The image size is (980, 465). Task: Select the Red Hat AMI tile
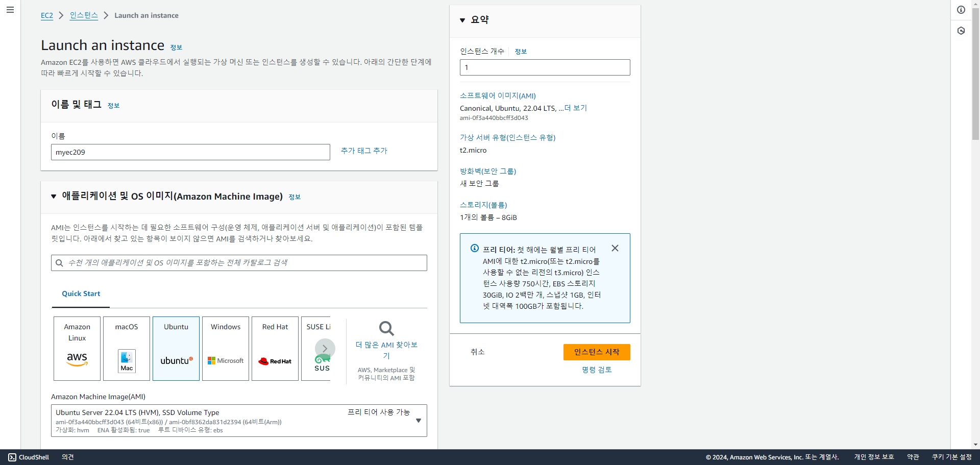click(x=275, y=349)
